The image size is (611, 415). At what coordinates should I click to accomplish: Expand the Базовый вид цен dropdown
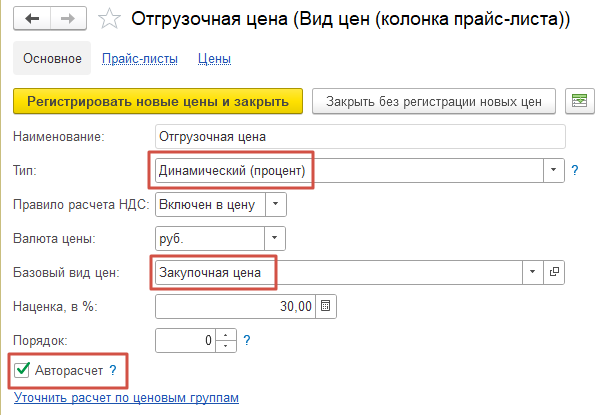533,272
